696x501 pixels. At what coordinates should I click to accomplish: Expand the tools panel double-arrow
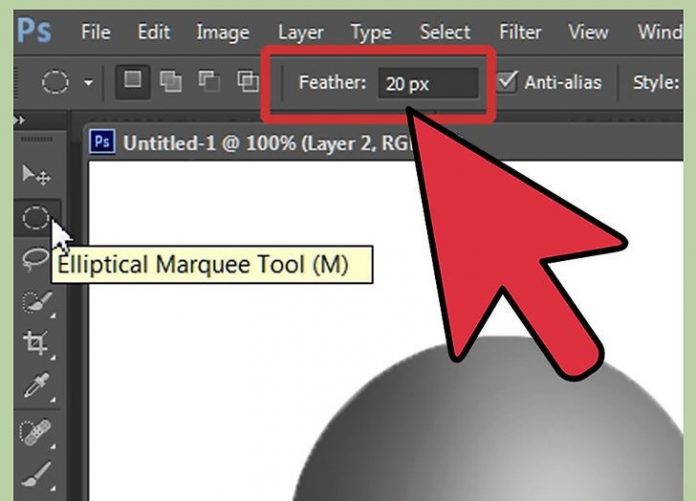pyautogui.click(x=16, y=122)
